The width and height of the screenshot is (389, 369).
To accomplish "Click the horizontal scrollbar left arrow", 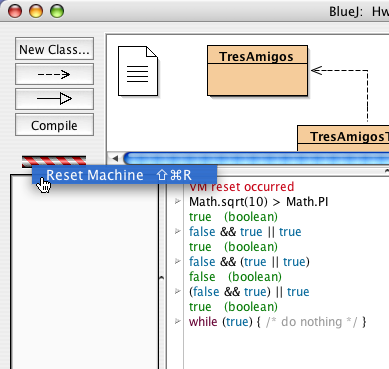I will pyautogui.click(x=115, y=158).
